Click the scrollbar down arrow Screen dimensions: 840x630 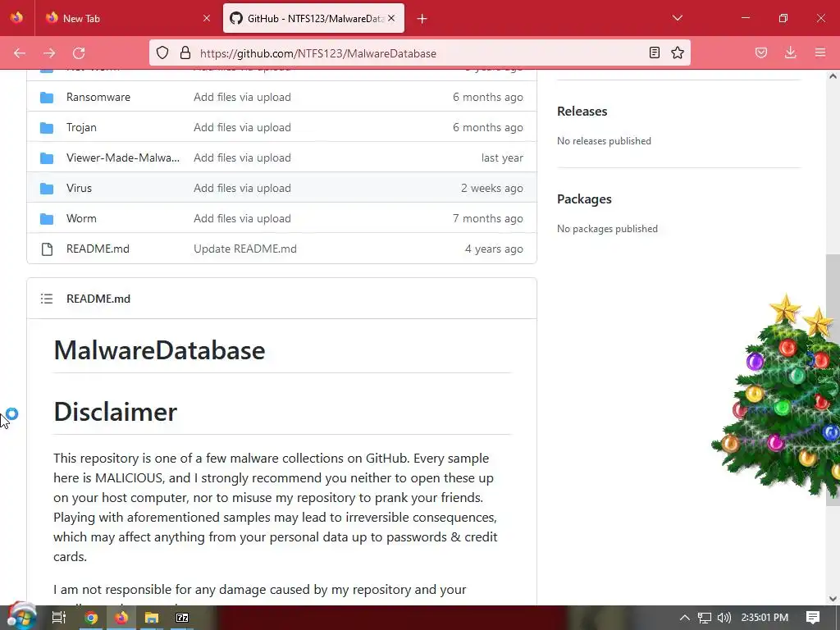tap(833, 598)
